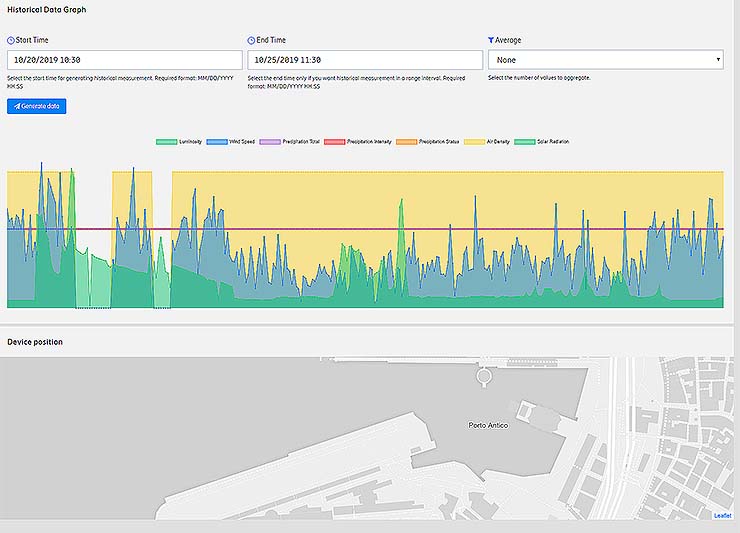Click the End Time input field

[x=364, y=60]
